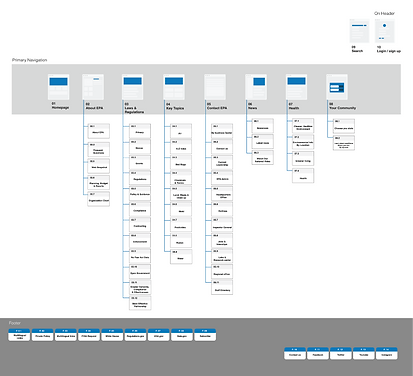This screenshot has width=413, height=376.
Task: Click the Subscribe footer item
Action: (x=205, y=335)
